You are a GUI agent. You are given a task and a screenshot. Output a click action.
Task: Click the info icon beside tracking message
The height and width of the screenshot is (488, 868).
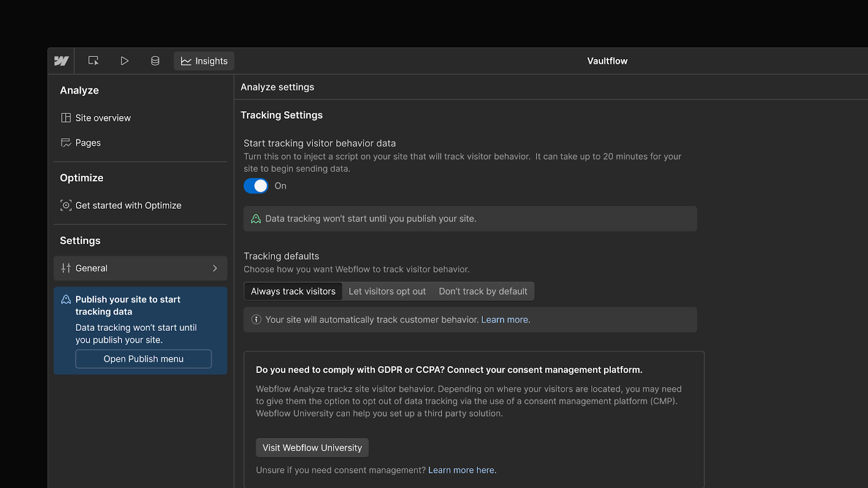tap(256, 319)
